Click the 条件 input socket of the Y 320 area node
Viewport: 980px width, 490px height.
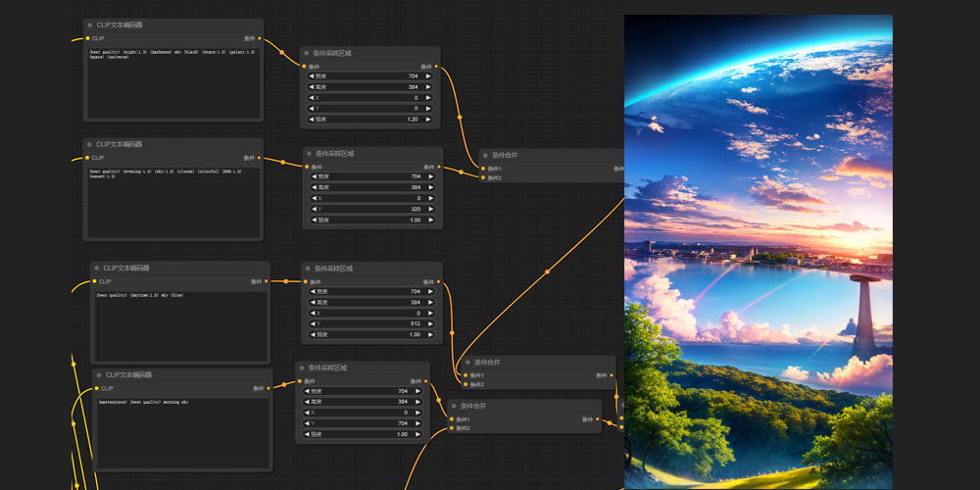pos(307,167)
